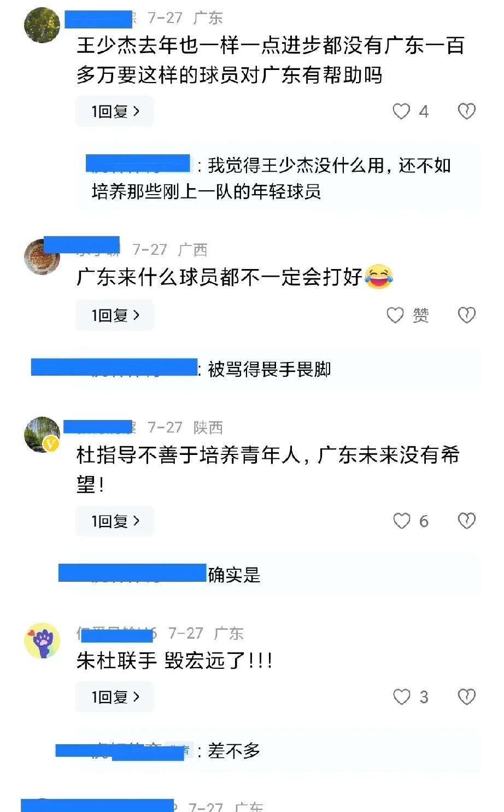
Task: Tap broken heart on 广西 user's comment
Action: click(466, 316)
